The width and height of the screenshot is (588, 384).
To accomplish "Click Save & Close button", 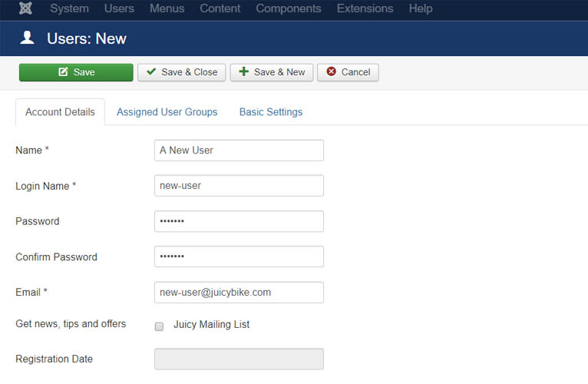I will [181, 72].
